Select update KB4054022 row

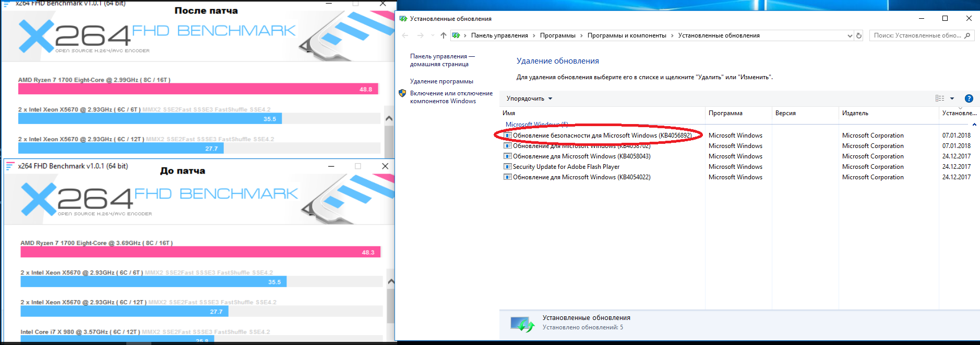[739, 177]
